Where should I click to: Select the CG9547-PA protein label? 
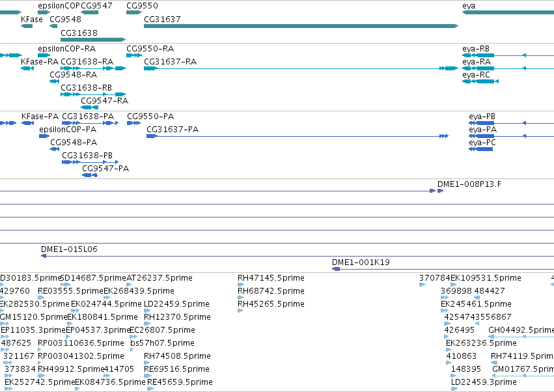click(105, 168)
